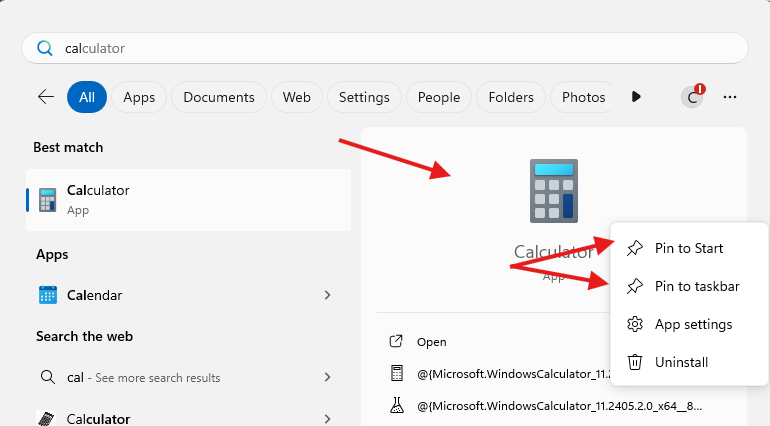The width and height of the screenshot is (770, 426).
Task: Open the Calendar app result
Action: coord(189,295)
